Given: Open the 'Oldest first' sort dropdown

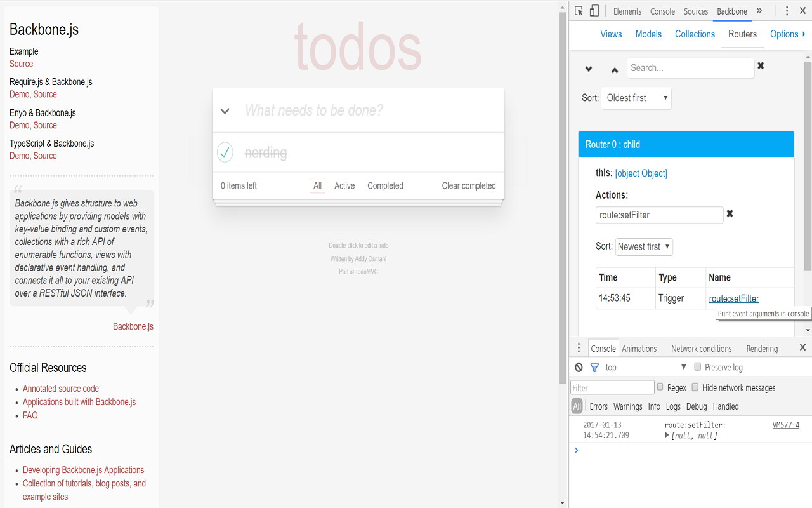Looking at the screenshot, I should pyautogui.click(x=636, y=98).
